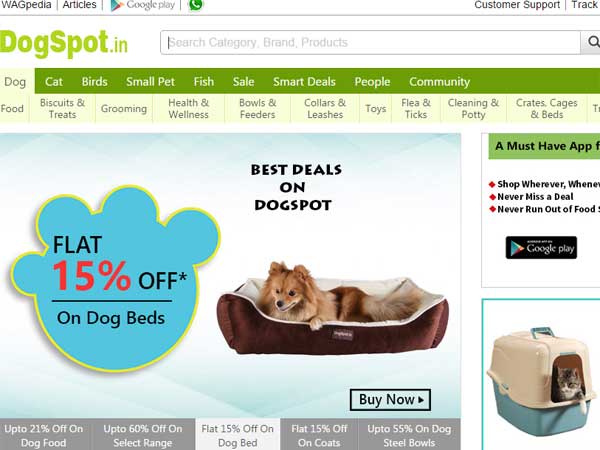Show the Flat 15% Off On Coats slide
The image size is (600, 450).
[x=319, y=435]
